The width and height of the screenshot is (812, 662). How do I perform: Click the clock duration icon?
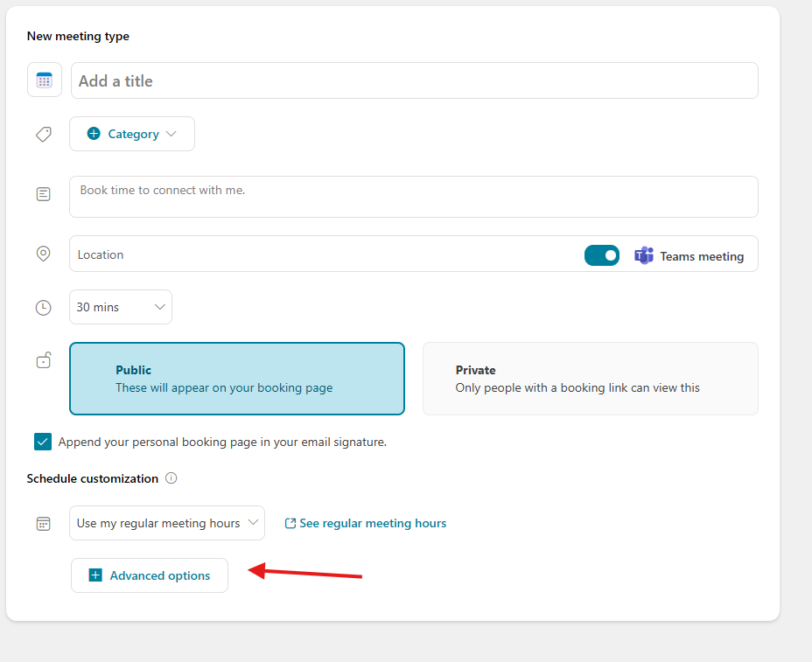(x=44, y=308)
